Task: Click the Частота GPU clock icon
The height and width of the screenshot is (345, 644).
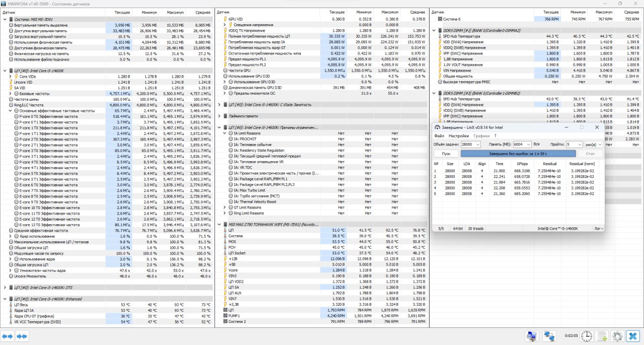Action: point(224,71)
